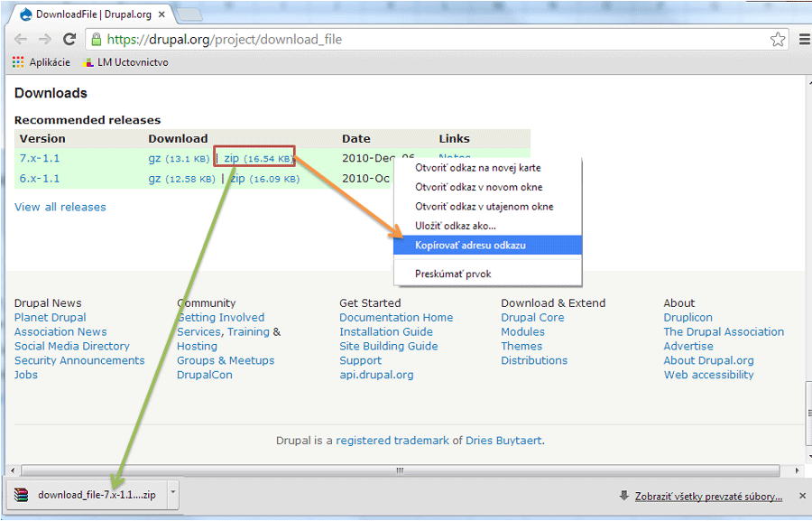Click the vertical scrollbar thumb at right
This screenshot has height=521, width=812.
pos(808,413)
